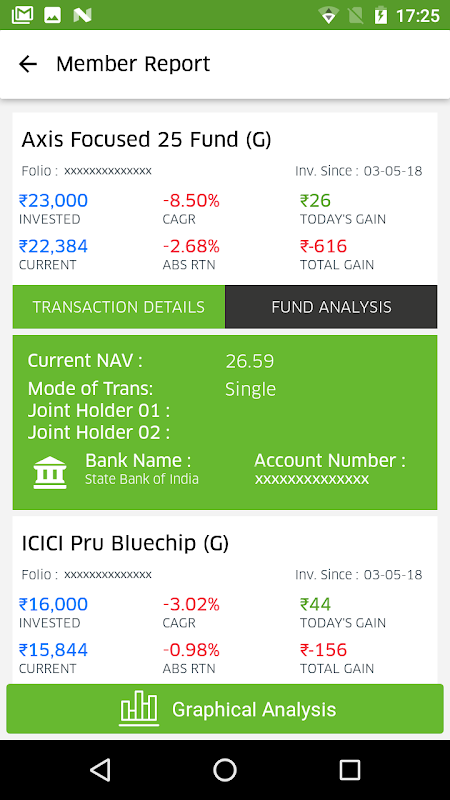Screen dimensions: 450x800
Task: Tap the Android back navigation triangle
Action: point(100,769)
